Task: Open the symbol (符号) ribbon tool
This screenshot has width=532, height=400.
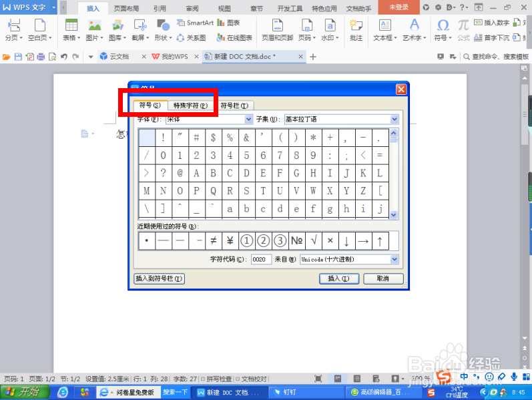Action: point(443,30)
